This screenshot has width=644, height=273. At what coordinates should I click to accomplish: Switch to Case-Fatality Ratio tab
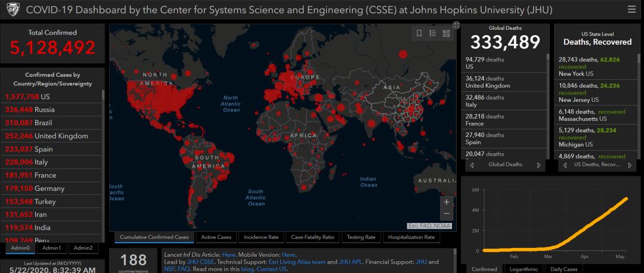pyautogui.click(x=312, y=237)
